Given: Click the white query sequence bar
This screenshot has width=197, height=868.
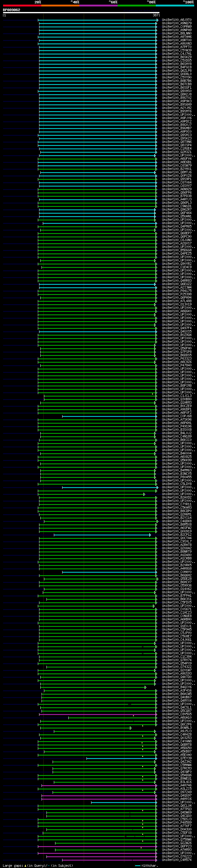Looking at the screenshot, I should tap(81, 12).
